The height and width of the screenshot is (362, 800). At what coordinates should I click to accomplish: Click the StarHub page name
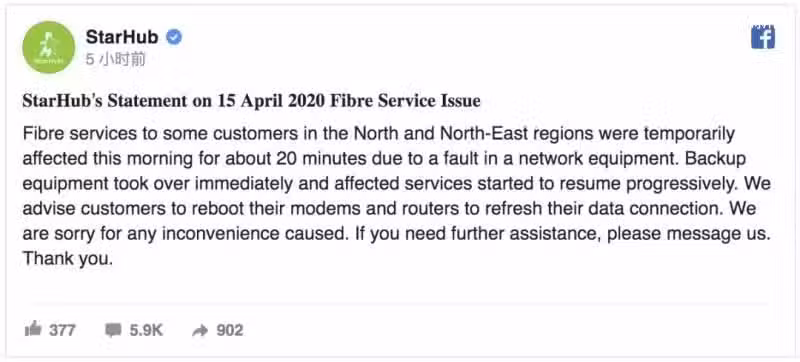click(122, 37)
